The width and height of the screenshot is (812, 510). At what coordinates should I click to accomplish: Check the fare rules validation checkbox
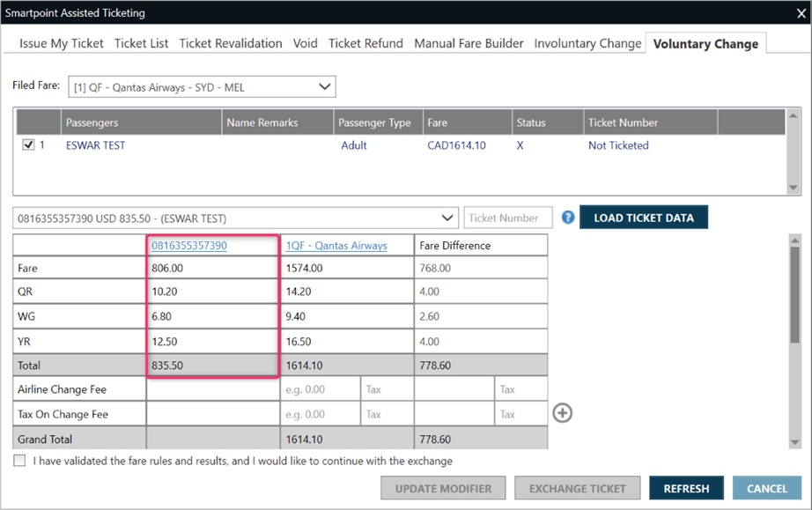(x=20, y=461)
